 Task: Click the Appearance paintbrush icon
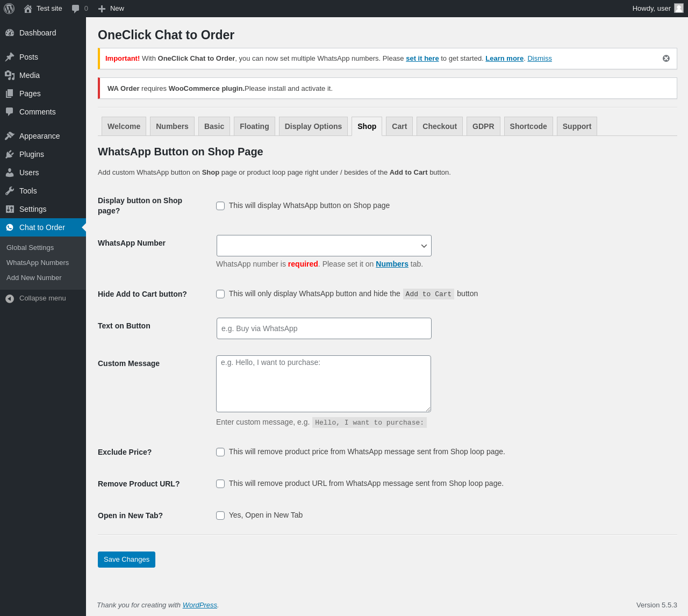[10, 136]
